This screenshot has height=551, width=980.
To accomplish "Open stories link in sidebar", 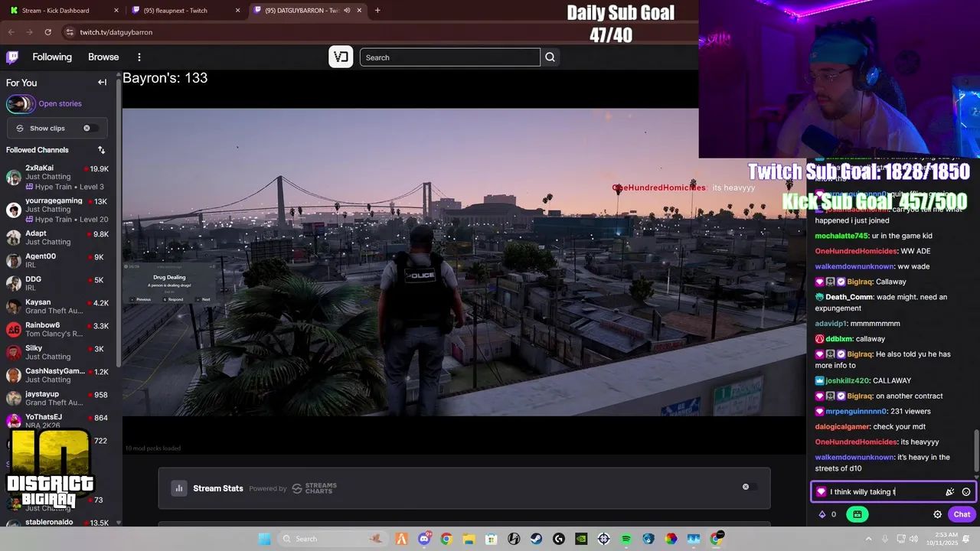I will point(60,104).
